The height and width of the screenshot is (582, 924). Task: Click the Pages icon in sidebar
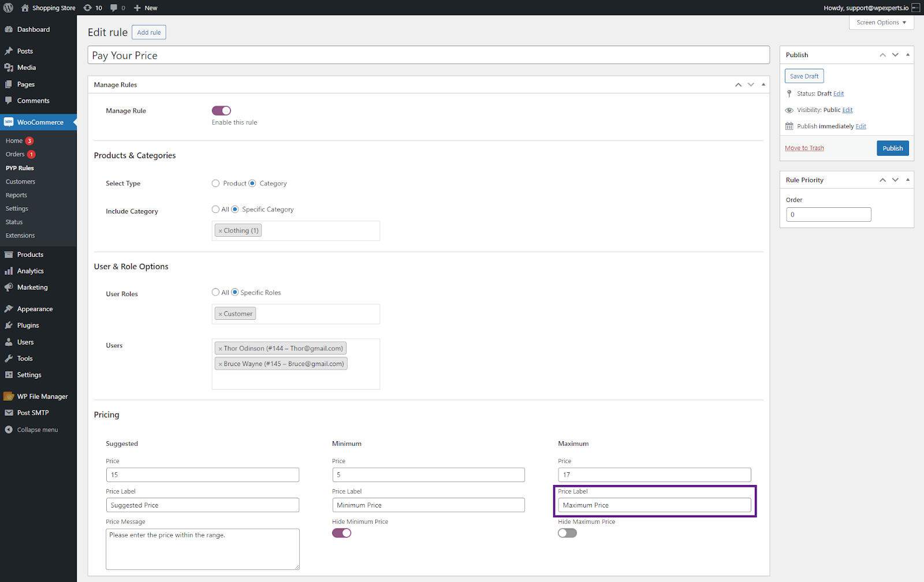point(9,84)
